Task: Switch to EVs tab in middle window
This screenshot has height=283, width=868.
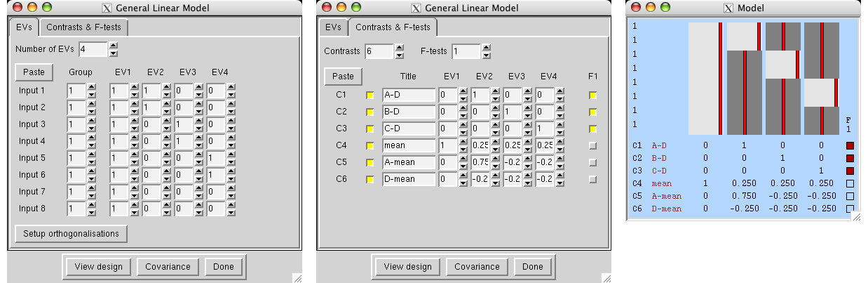Action: 333,27
